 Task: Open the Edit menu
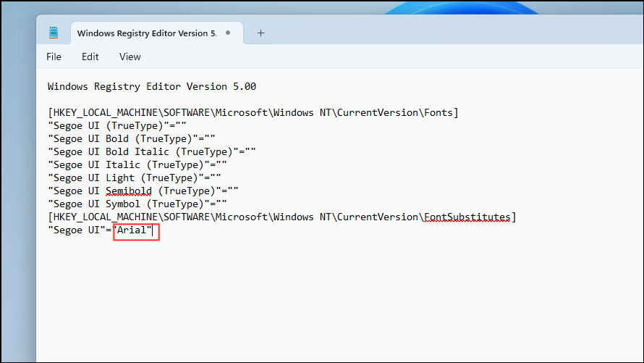tap(90, 57)
